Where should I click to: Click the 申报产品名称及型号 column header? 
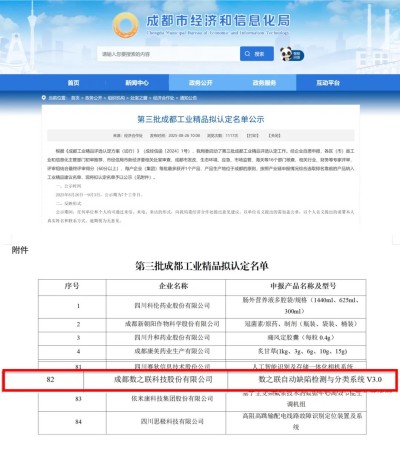[303, 286]
